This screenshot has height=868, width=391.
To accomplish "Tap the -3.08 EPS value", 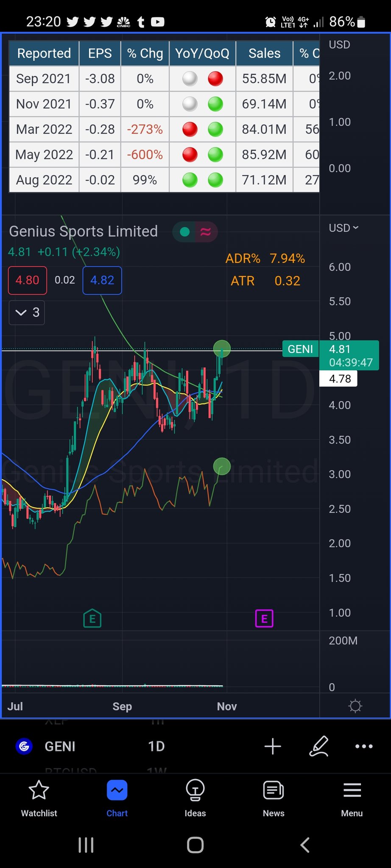I will pyautogui.click(x=100, y=79).
